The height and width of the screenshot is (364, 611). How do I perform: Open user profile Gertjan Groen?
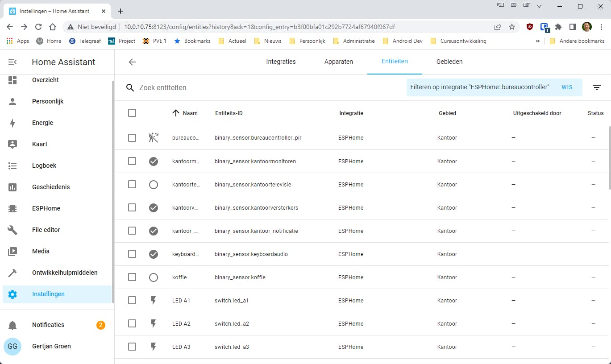51,346
